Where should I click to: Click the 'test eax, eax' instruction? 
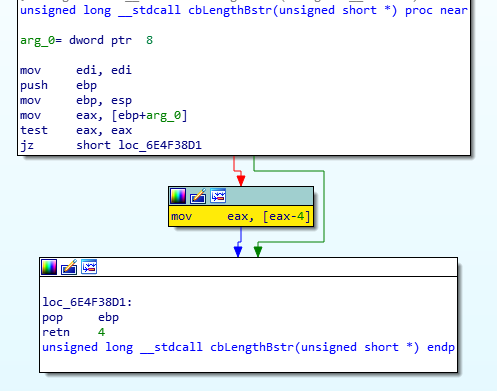coord(76,130)
